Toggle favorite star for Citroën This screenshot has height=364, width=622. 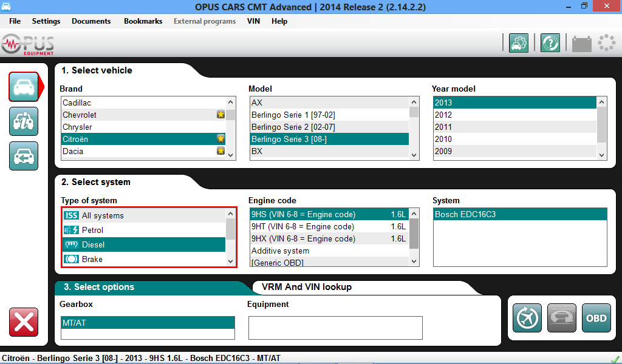coord(220,139)
